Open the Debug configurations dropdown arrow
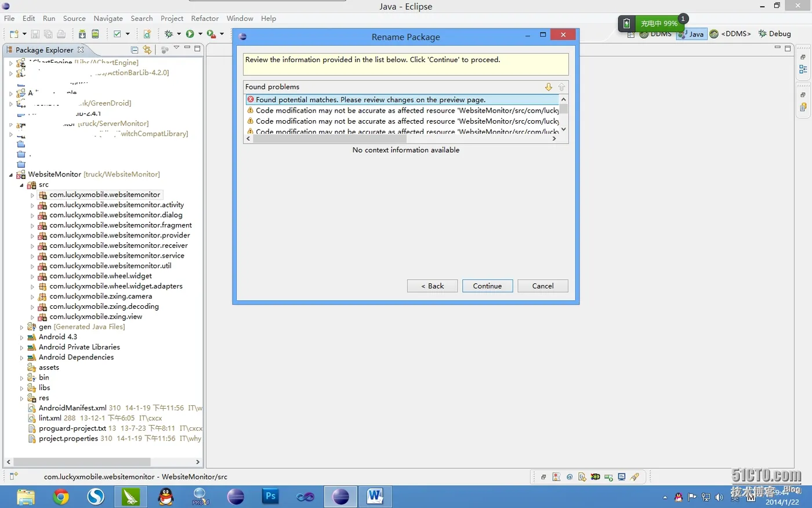 (179, 34)
